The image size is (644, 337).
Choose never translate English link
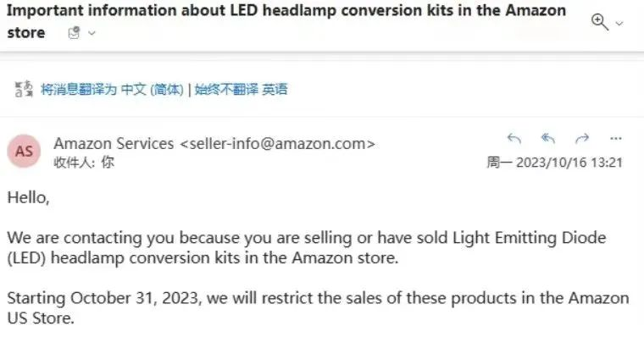click(x=241, y=89)
